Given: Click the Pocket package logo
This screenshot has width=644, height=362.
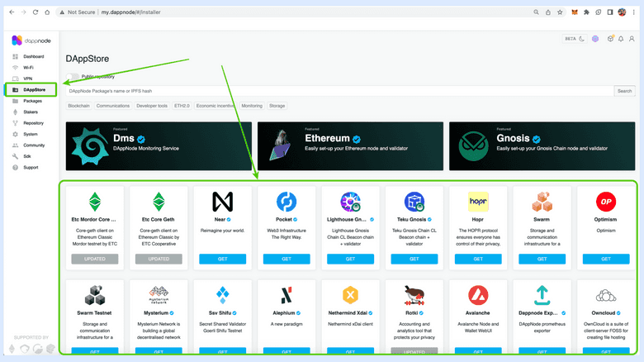Looking at the screenshot, I should pos(286,201).
